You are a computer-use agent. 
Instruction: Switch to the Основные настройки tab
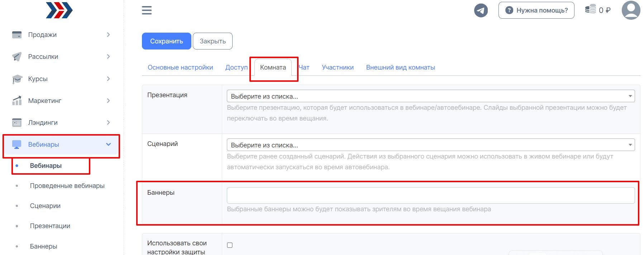(x=180, y=67)
